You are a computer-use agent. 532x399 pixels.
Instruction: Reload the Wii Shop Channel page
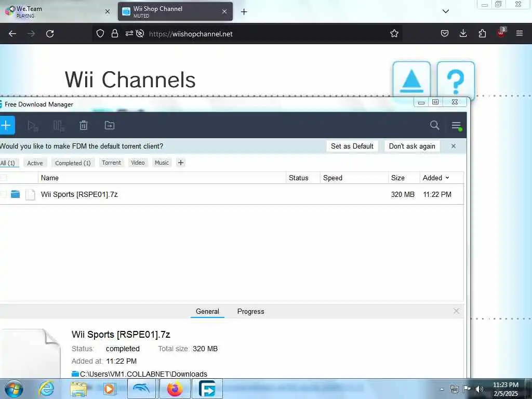click(50, 34)
